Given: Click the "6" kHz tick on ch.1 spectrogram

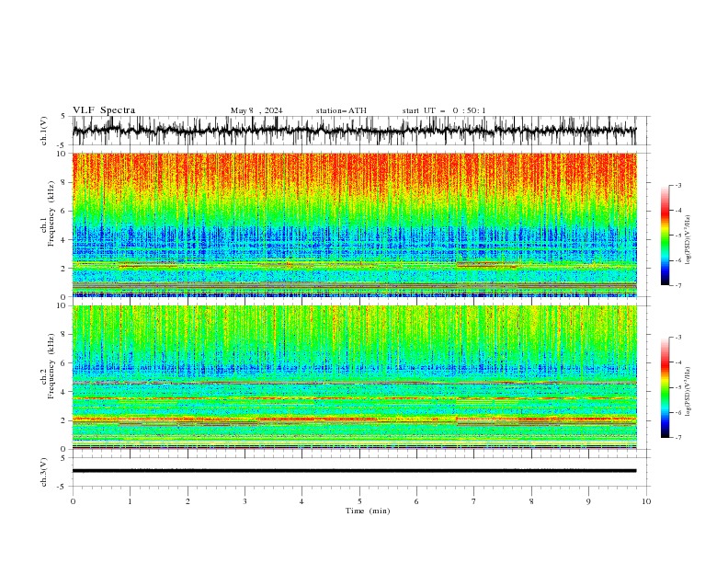Looking at the screenshot, I should pos(63,211).
